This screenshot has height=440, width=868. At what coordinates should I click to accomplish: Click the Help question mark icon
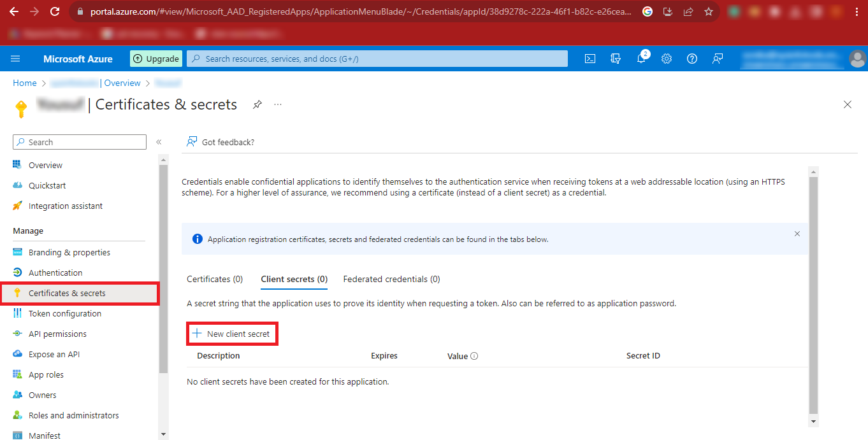692,59
